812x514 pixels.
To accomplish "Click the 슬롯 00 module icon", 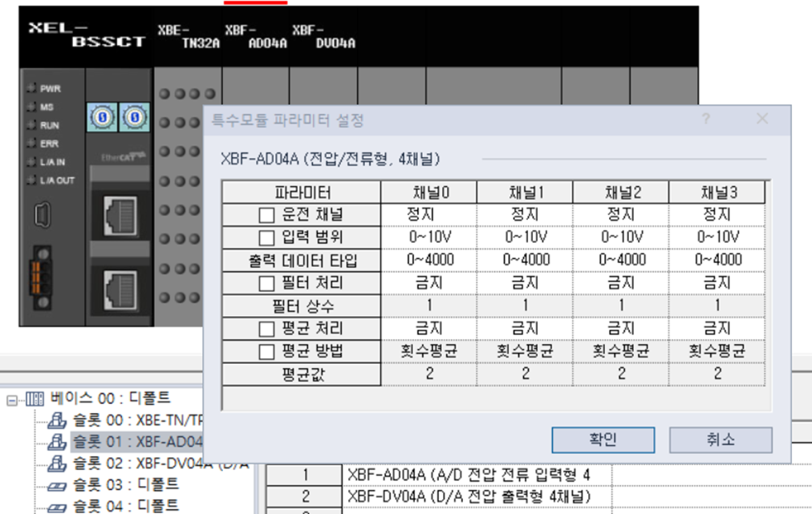I will click(x=57, y=421).
